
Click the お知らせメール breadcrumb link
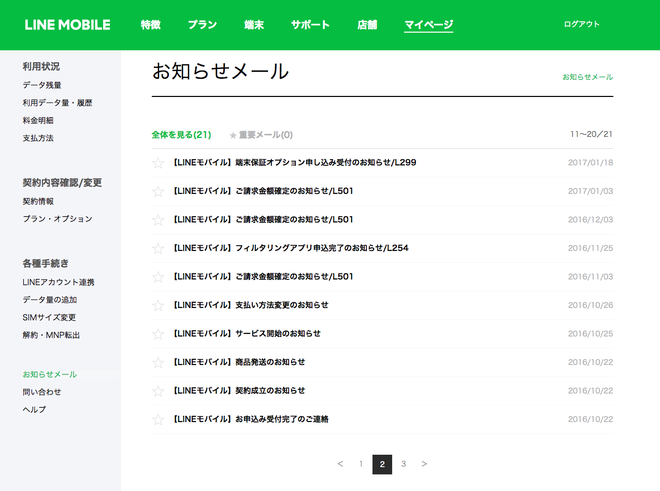click(x=588, y=77)
